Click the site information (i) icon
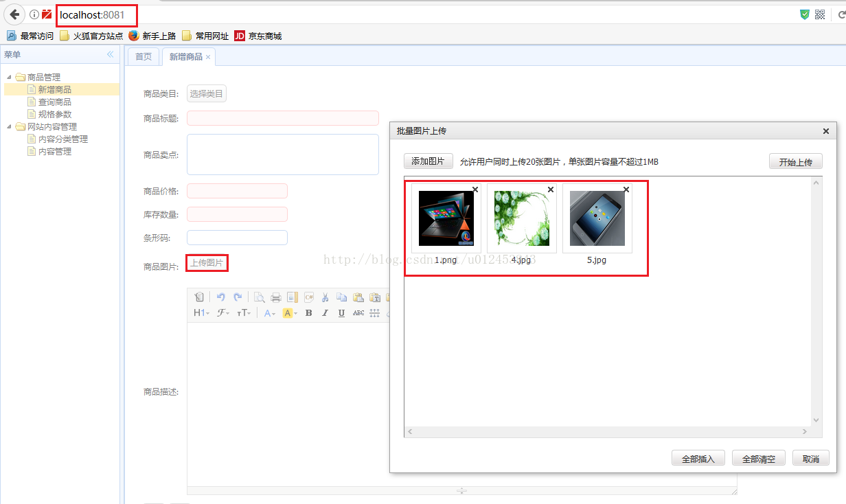The width and height of the screenshot is (846, 504). point(34,14)
